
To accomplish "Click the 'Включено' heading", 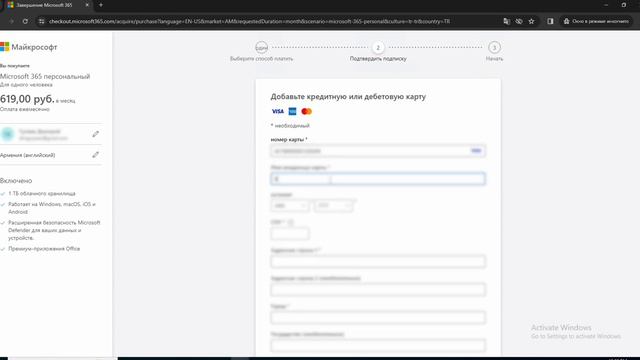I will coord(16,180).
